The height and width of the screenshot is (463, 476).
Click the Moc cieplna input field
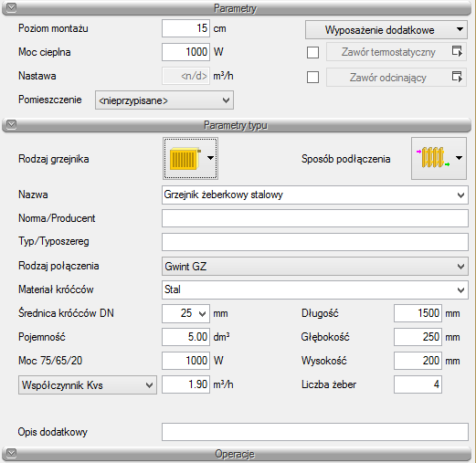pyautogui.click(x=185, y=52)
